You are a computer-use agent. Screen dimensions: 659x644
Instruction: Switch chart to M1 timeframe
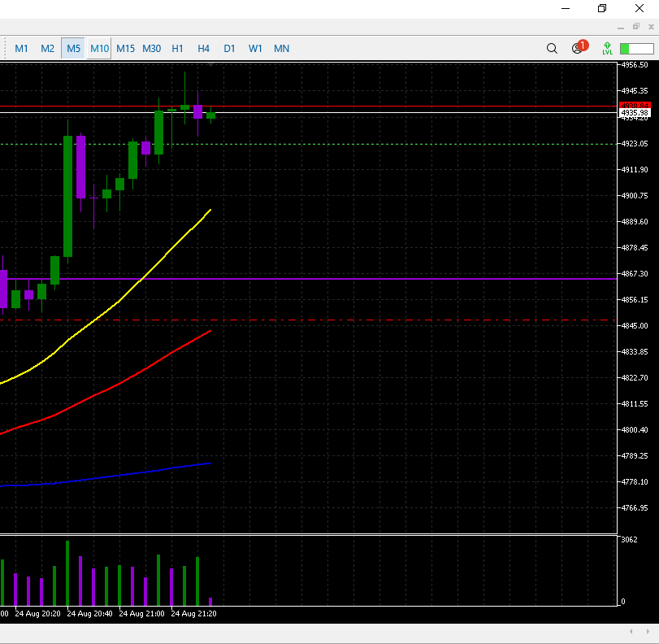click(21, 49)
